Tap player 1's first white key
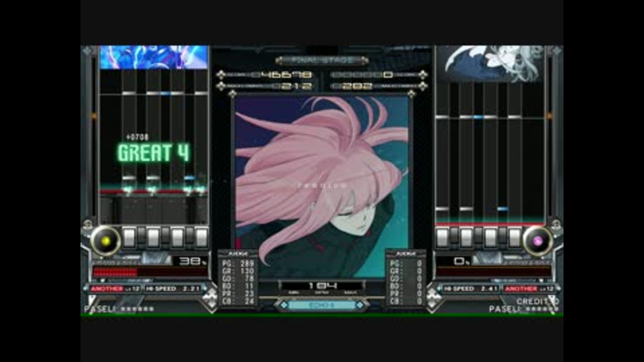The width and height of the screenshot is (644, 362). [129, 237]
